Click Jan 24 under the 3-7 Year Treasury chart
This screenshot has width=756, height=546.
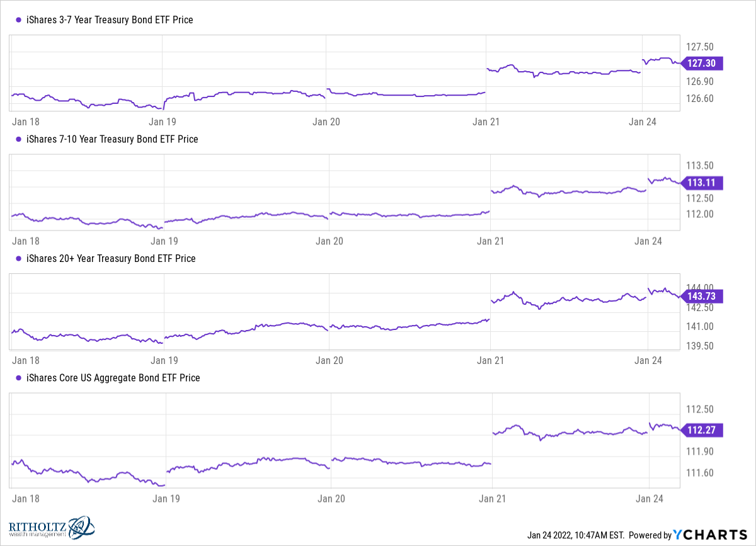click(643, 122)
